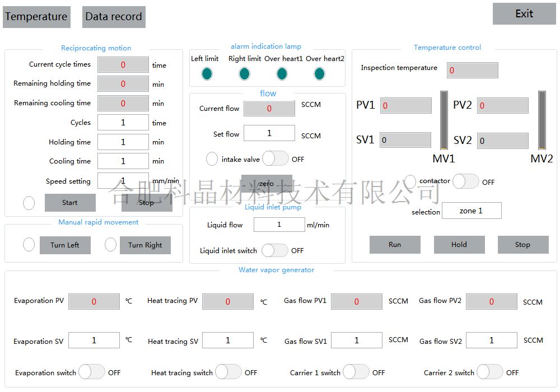Screen dimensions: 560x392
Task: Turn on the Evaporation switch
Action: pyautogui.click(x=92, y=372)
